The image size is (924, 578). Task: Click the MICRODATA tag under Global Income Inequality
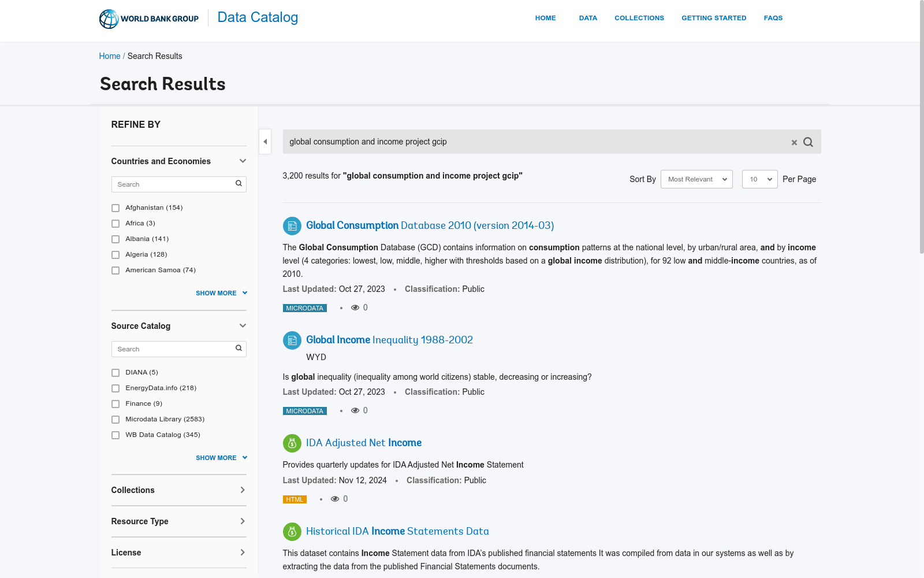[305, 411]
